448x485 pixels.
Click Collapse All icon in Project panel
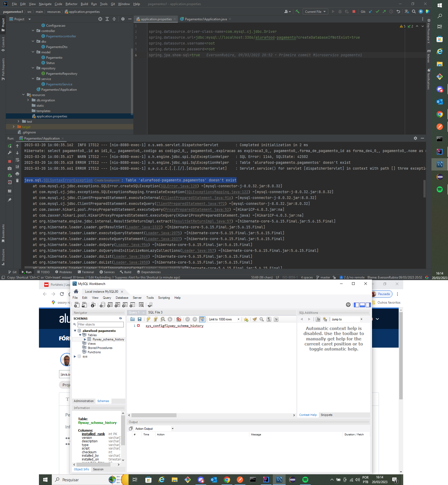(x=114, y=19)
